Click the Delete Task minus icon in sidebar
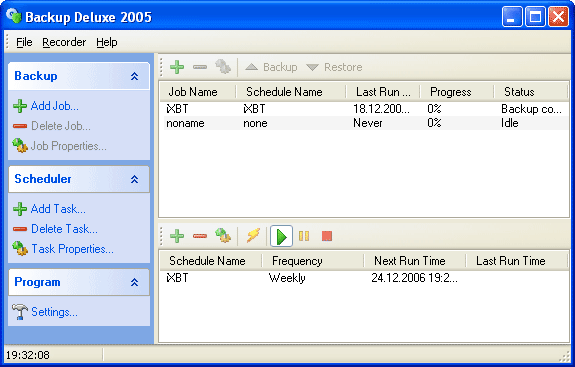 click(20, 229)
